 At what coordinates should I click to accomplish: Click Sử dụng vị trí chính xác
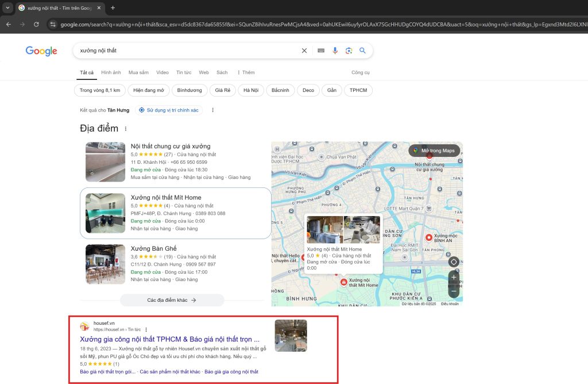tap(169, 110)
